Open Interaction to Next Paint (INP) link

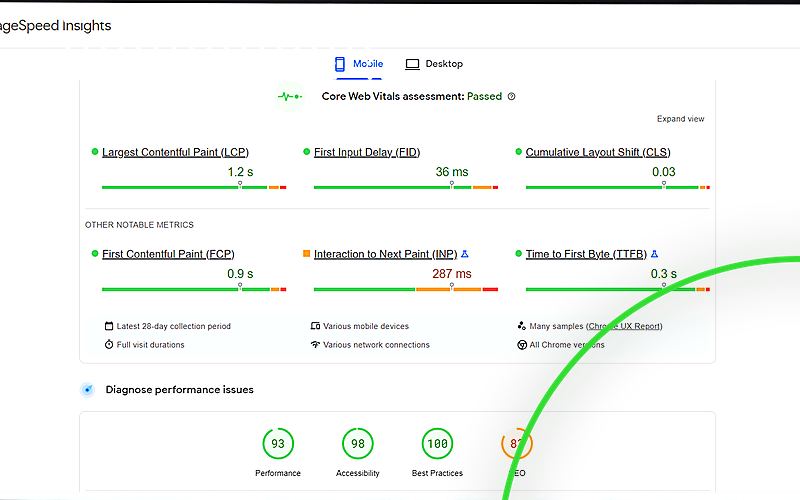385,254
